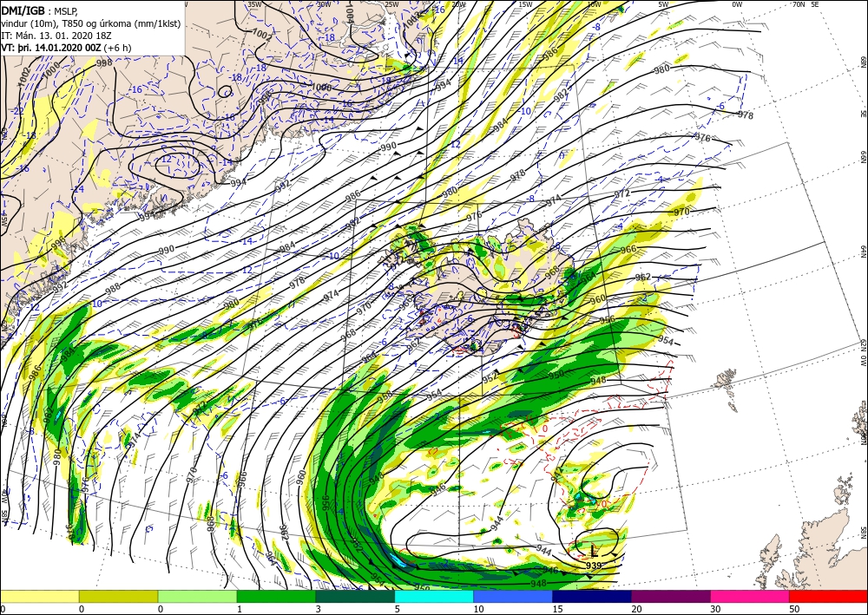
Task: Click the 'VT: þri. 14.01.2020 00Z (+6 h)' line
Action: pos(67,48)
